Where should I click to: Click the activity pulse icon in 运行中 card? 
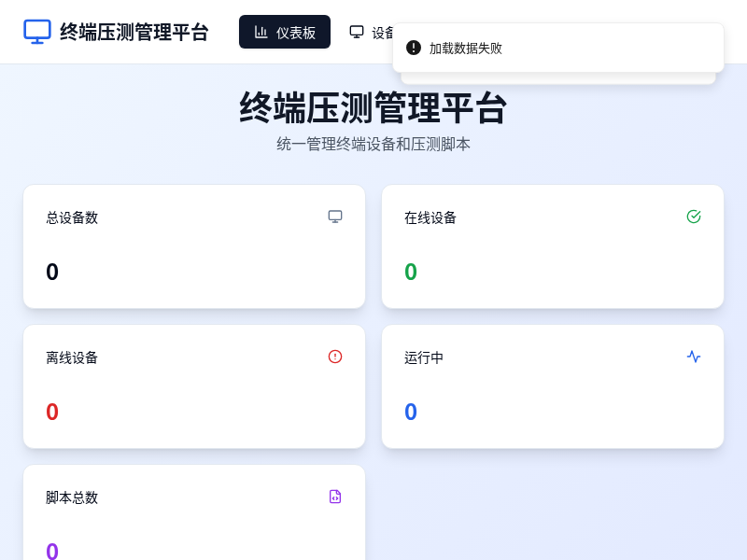(694, 357)
